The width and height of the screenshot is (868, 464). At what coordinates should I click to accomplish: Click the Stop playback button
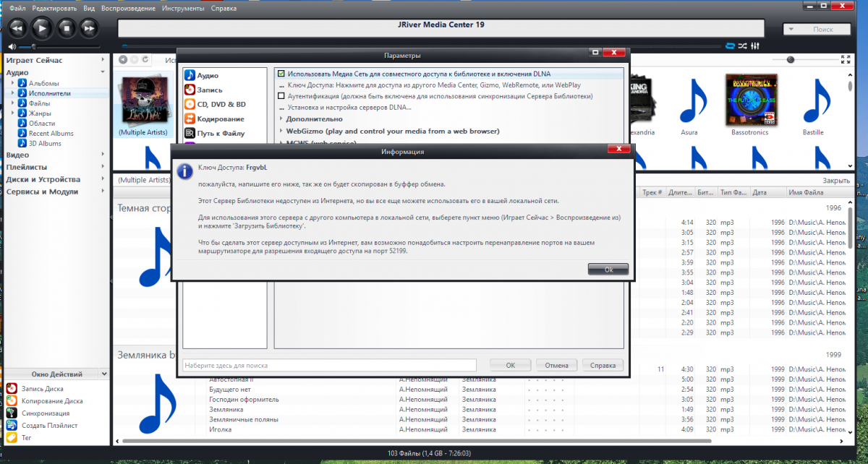pyautogui.click(x=66, y=28)
